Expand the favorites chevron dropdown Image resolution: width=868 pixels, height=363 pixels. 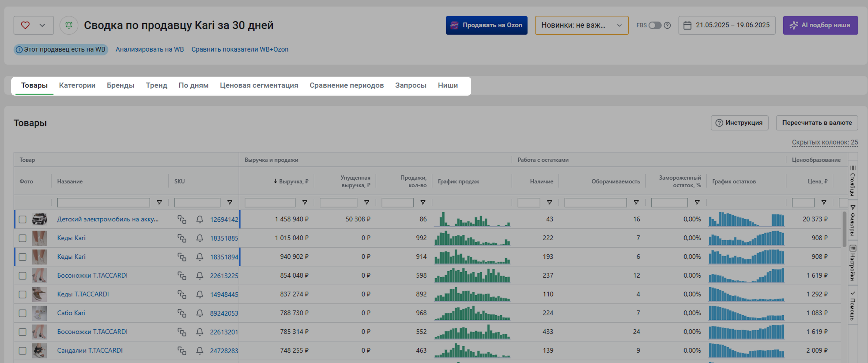42,25
